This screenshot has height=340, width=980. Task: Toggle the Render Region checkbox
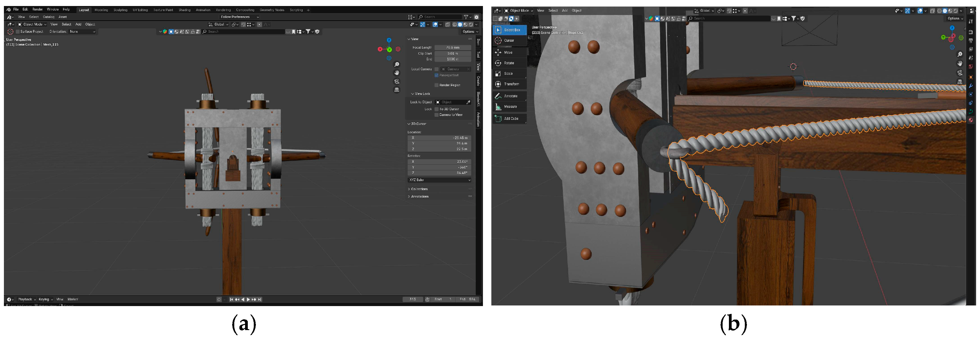[436, 85]
